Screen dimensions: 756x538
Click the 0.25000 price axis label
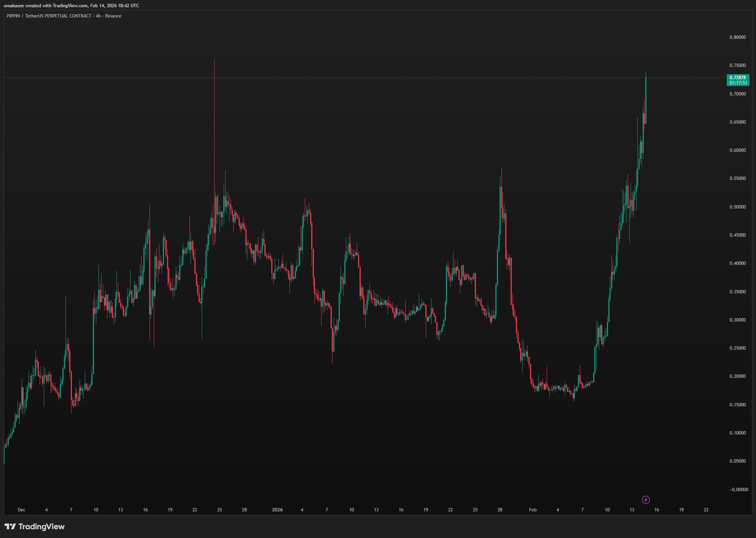737,348
